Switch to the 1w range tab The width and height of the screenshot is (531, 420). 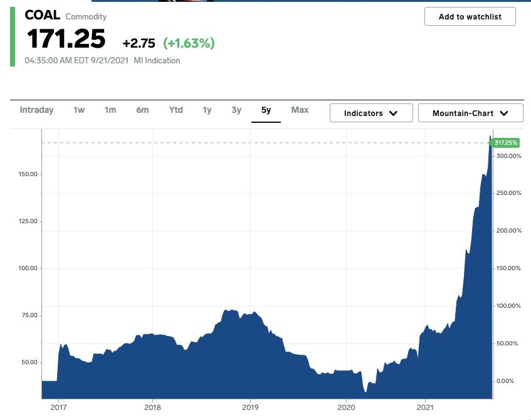tap(78, 110)
